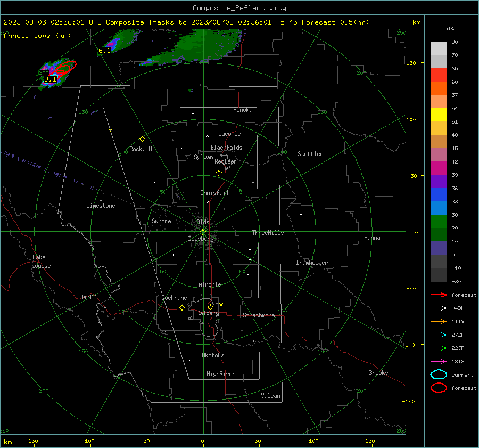479x448 pixels.
Task: Click the Ponoka town label
Action: coord(243,110)
